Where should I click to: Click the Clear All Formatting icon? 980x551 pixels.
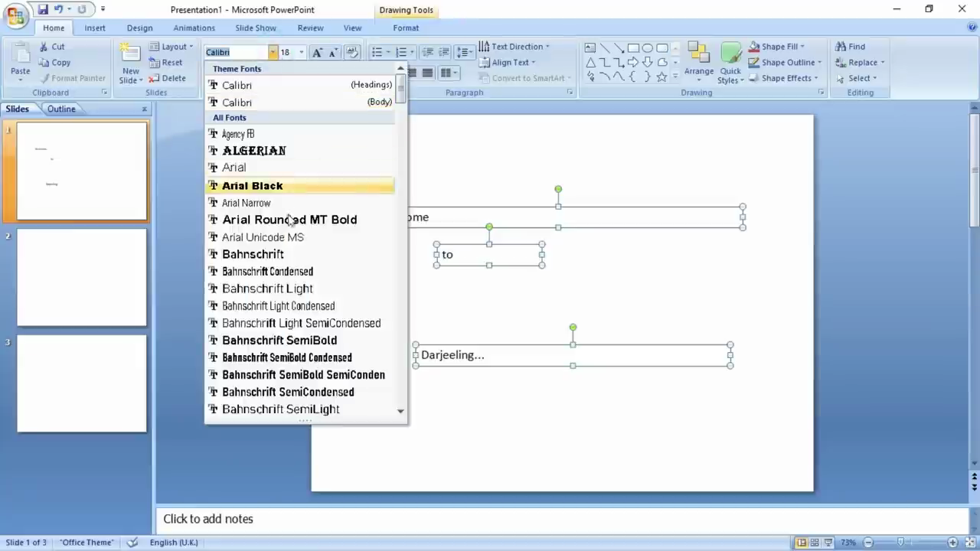(x=352, y=52)
